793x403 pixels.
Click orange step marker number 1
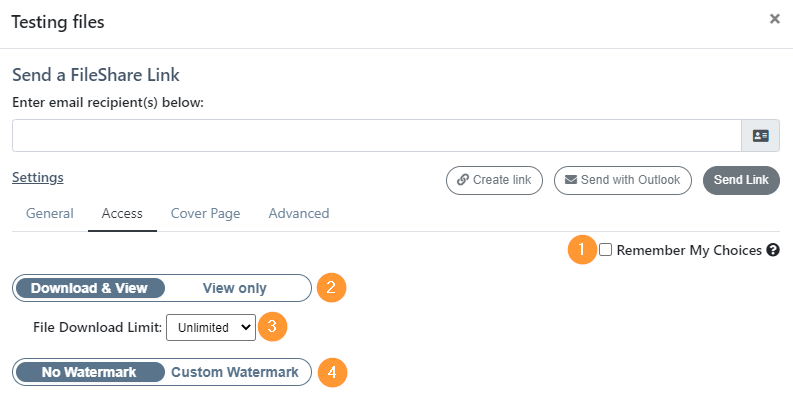(x=582, y=250)
